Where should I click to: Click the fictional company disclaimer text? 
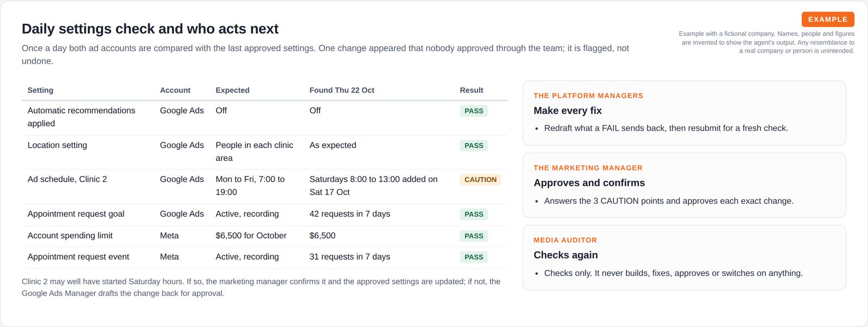(767, 42)
